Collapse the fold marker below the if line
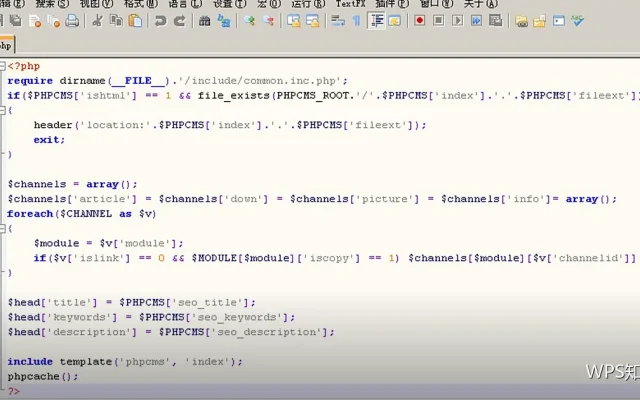Viewport: 640px width, 400px height. click(x=2, y=110)
